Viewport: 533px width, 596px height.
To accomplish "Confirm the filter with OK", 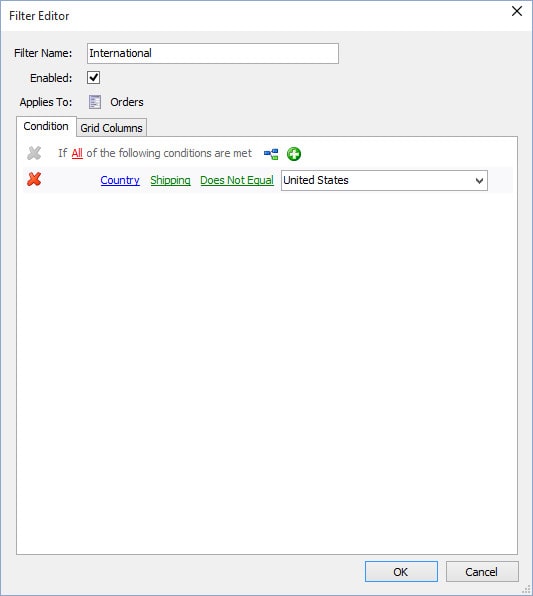I will pos(401,572).
